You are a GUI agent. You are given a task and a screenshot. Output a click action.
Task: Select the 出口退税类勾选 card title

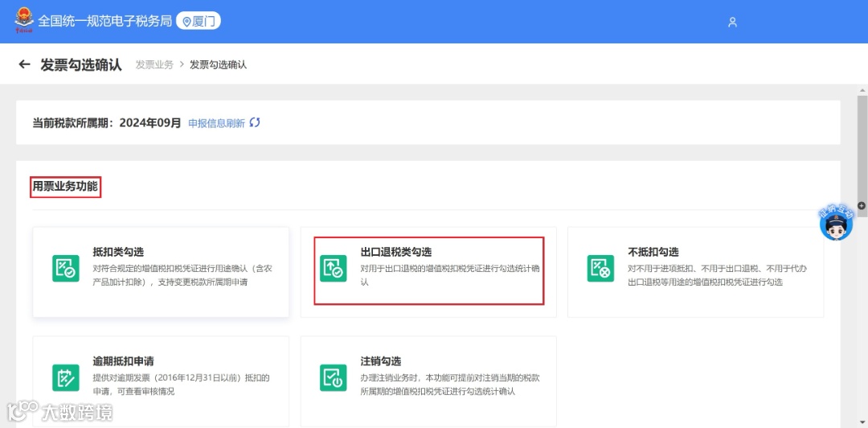point(395,253)
